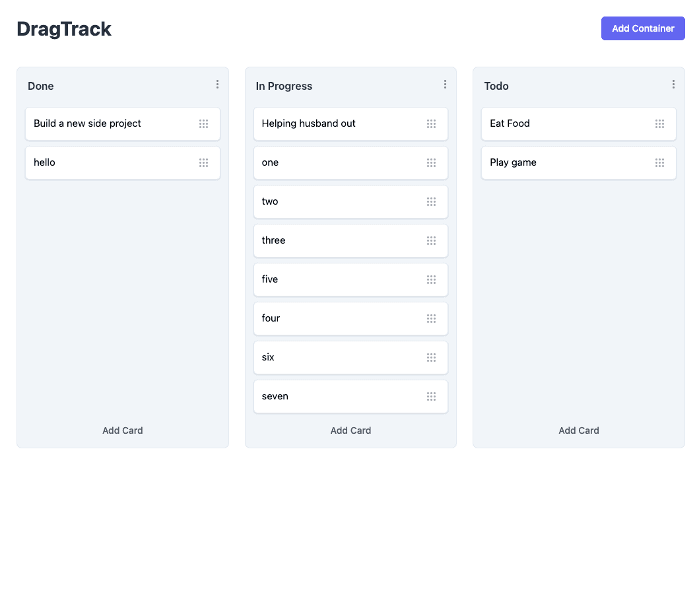The image size is (699, 616).
Task: Click the drag handle on Helping husband out
Action: (x=432, y=123)
